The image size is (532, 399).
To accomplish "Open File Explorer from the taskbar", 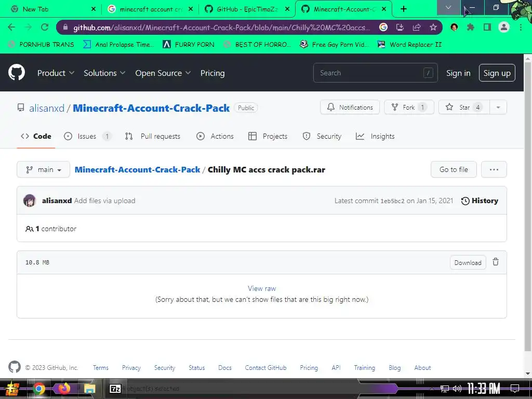I will 89,389.
